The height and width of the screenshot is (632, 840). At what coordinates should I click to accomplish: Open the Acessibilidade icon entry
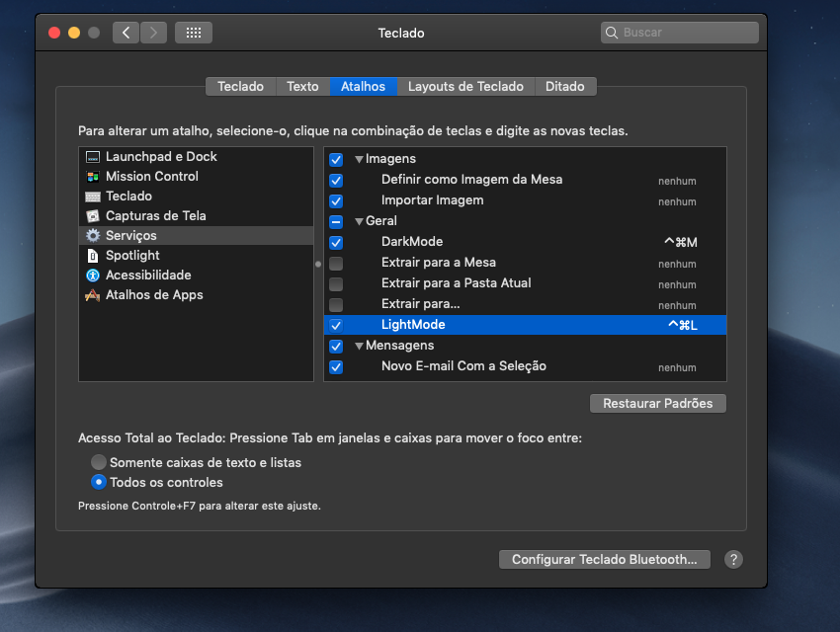(93, 276)
